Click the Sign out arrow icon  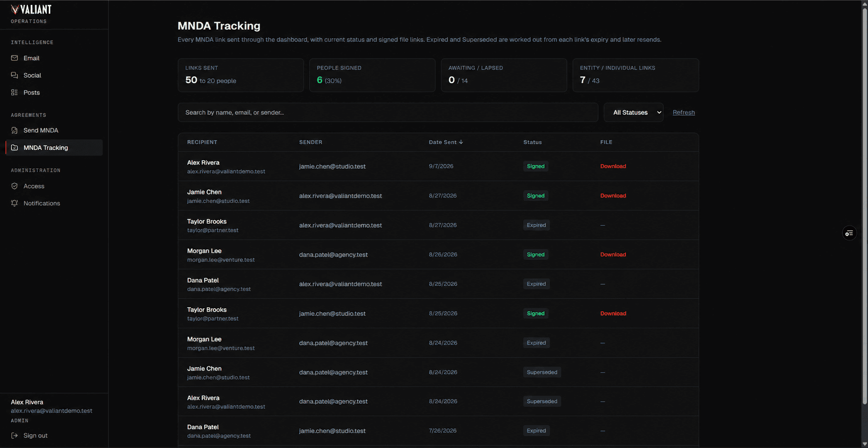coord(14,436)
